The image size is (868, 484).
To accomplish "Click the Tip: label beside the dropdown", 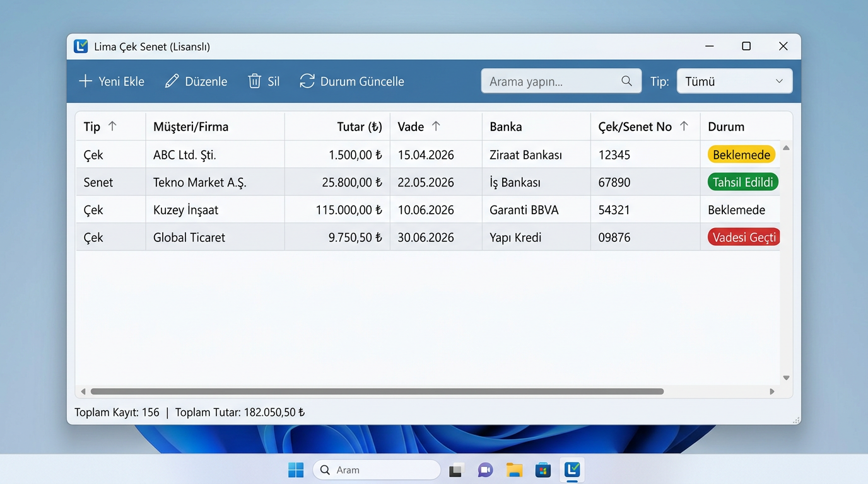I will tap(660, 81).
